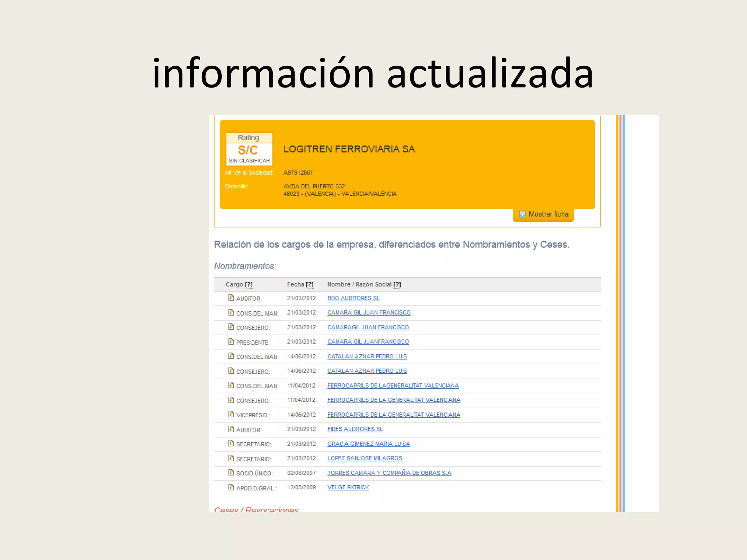
Task: Click the Mostrar ficha button
Action: (x=543, y=215)
